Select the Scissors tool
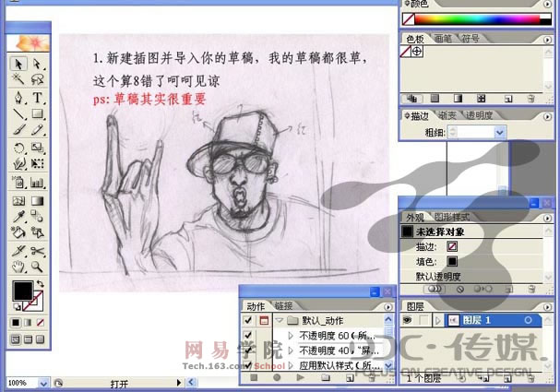560x392 pixels. tap(37, 251)
